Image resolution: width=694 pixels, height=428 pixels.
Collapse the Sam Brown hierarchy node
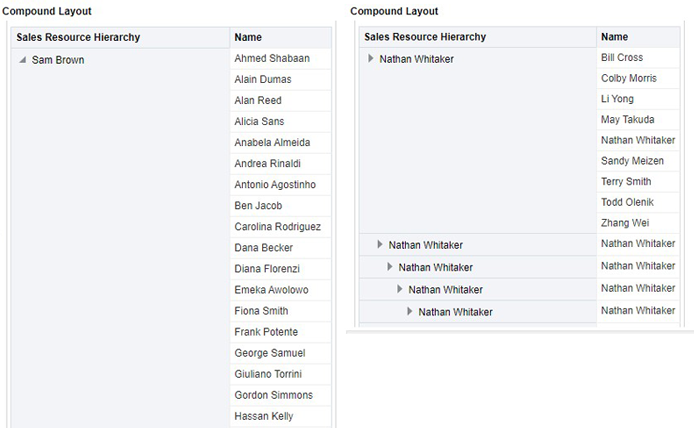coord(23,60)
